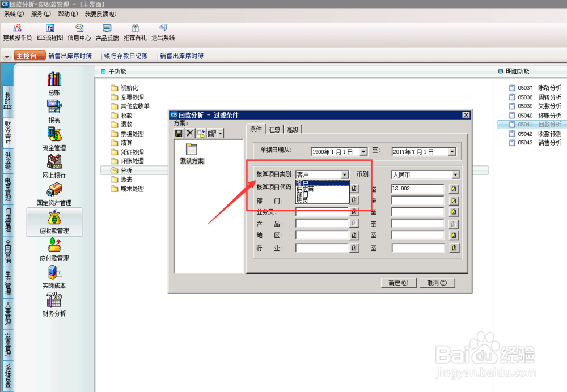Open 凭证处理 folder
567x392 pixels.
pos(128,152)
